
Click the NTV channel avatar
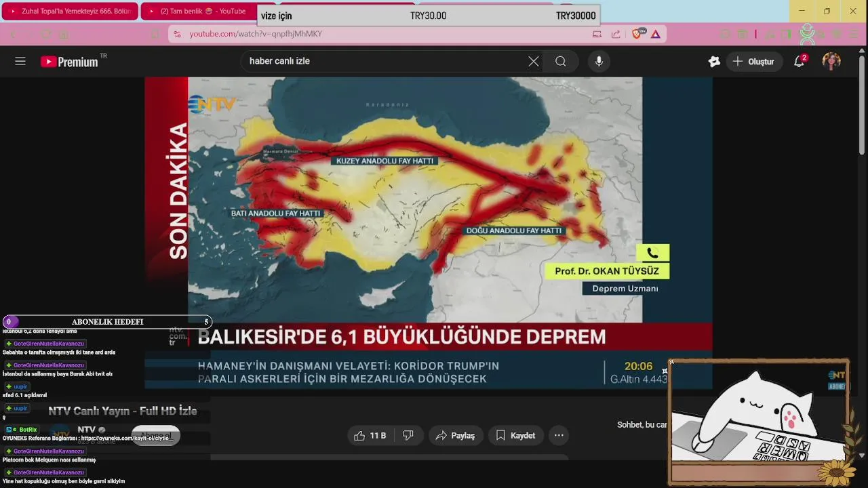tap(60, 435)
